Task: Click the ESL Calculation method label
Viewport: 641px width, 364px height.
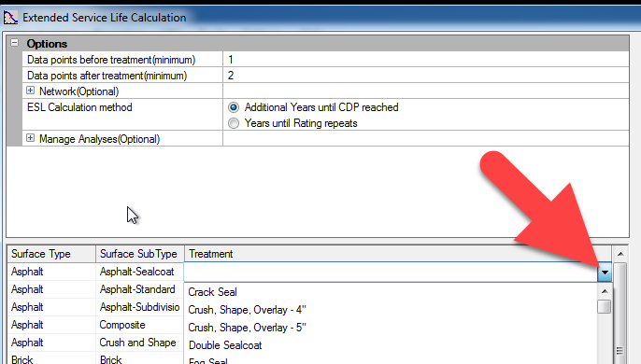Action: (x=79, y=107)
